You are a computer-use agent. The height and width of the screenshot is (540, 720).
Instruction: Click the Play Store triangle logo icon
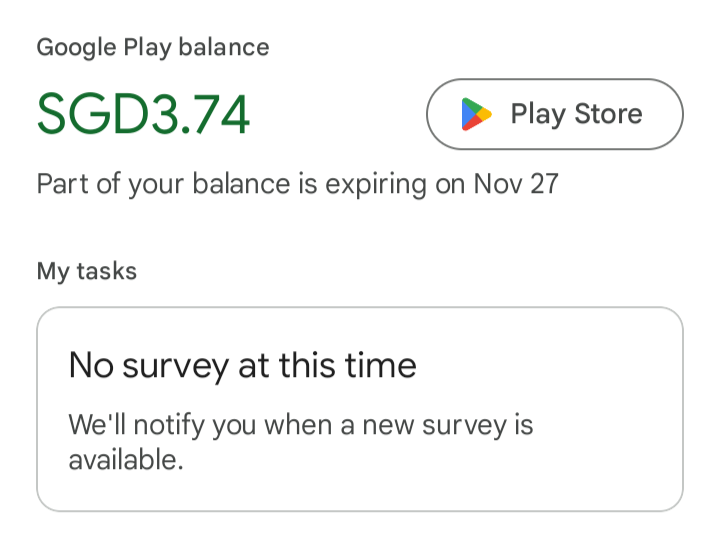476,114
